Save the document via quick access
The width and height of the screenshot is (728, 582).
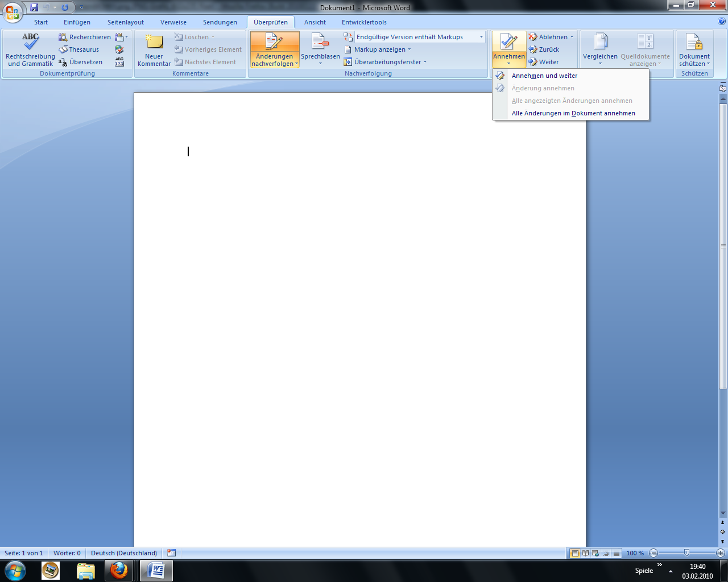click(x=34, y=7)
